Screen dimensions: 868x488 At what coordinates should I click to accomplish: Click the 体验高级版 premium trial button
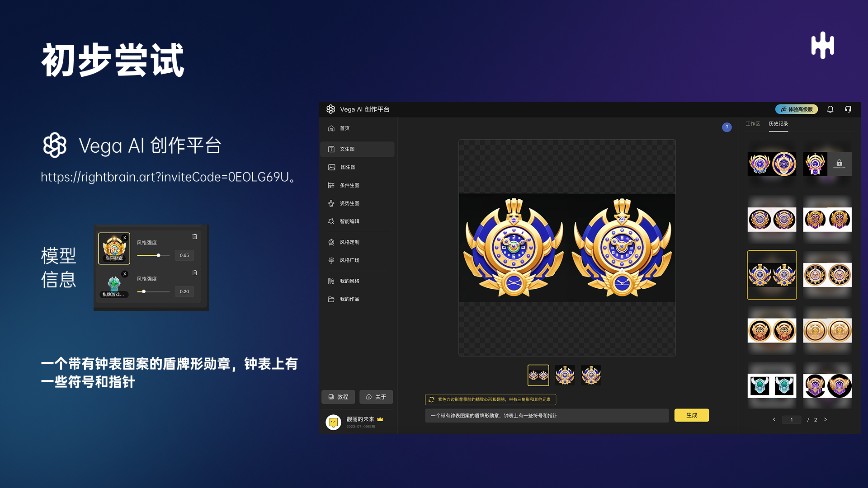coord(797,109)
